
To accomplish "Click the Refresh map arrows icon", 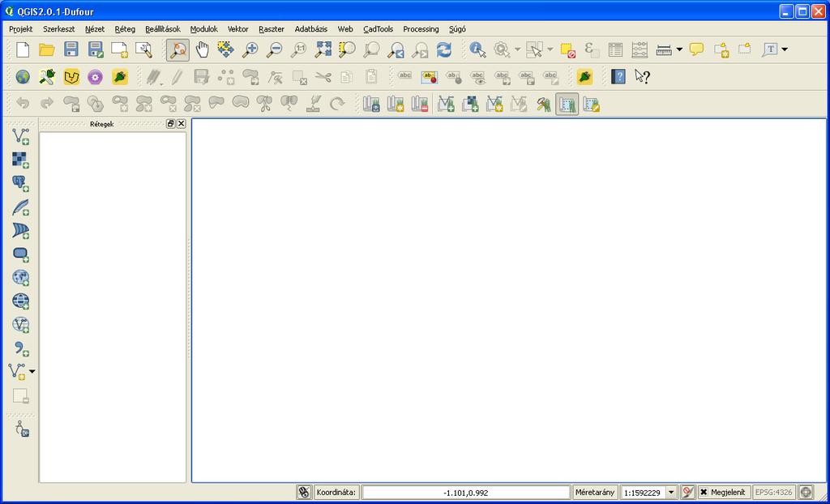I will pos(444,49).
